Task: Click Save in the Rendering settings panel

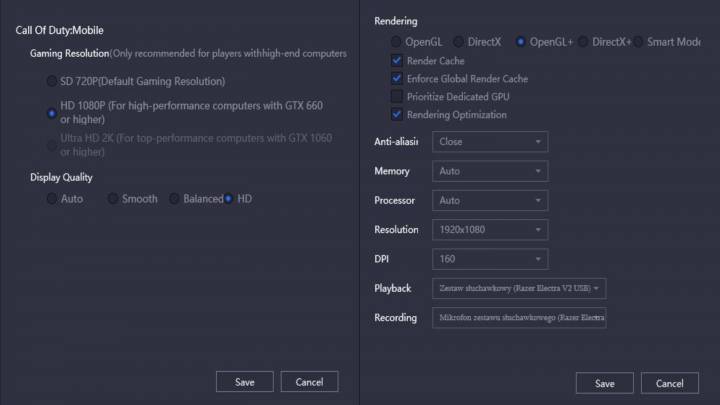Action: coord(604,383)
